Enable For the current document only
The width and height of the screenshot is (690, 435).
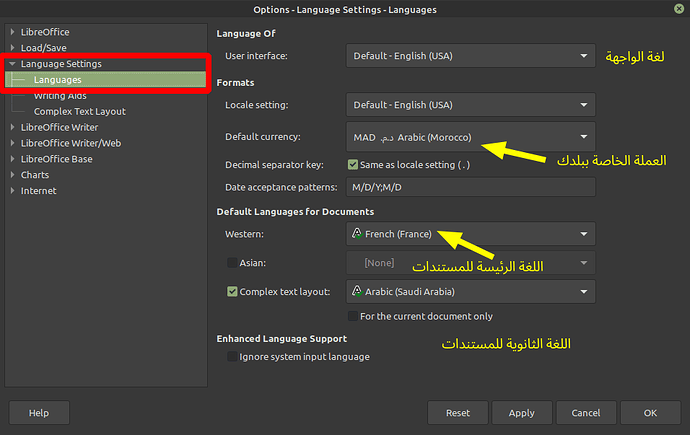pyautogui.click(x=353, y=317)
